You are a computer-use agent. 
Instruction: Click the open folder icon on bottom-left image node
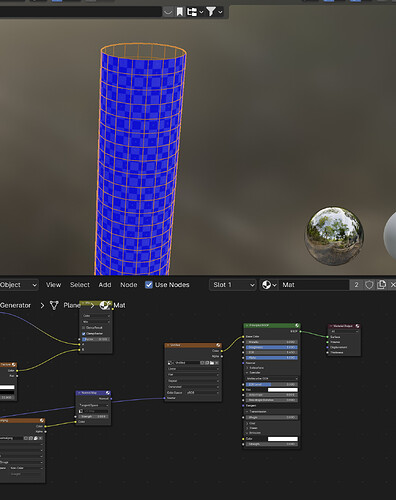point(36,438)
